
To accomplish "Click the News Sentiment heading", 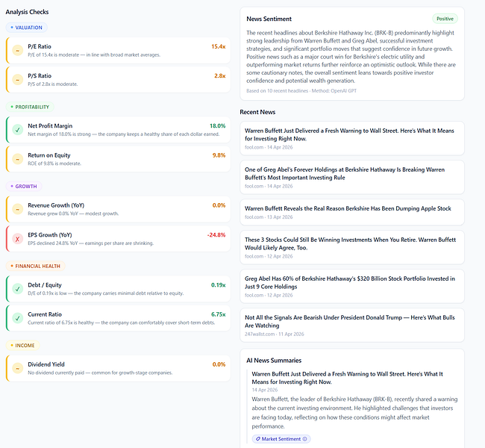I will [x=269, y=19].
